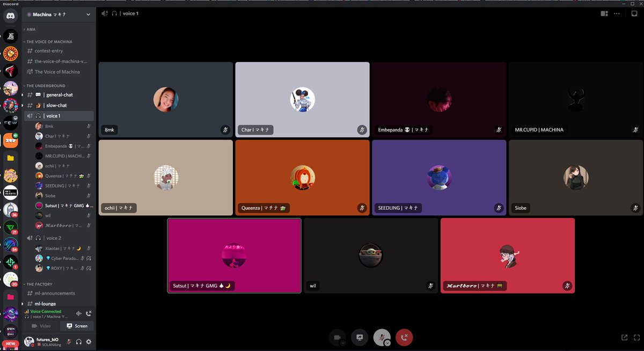The image size is (644, 351).
Task: Expand the AMA category
Action: (31, 30)
